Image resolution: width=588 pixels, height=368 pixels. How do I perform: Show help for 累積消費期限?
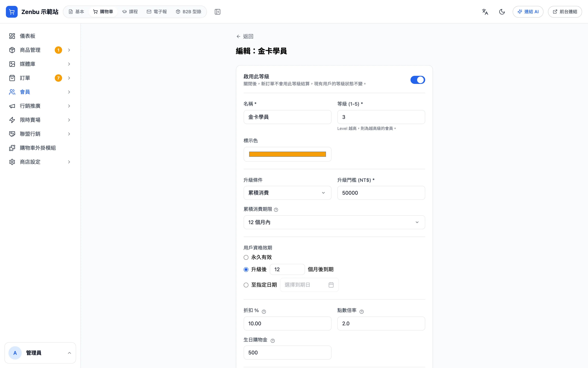(x=276, y=210)
